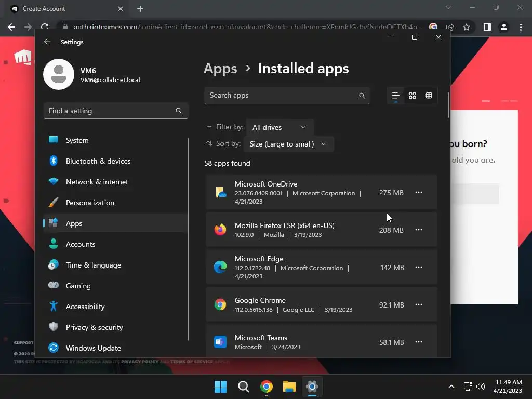Open the Terms of Service link on Riot page
Image resolution: width=532 pixels, height=399 pixels.
coord(192,362)
